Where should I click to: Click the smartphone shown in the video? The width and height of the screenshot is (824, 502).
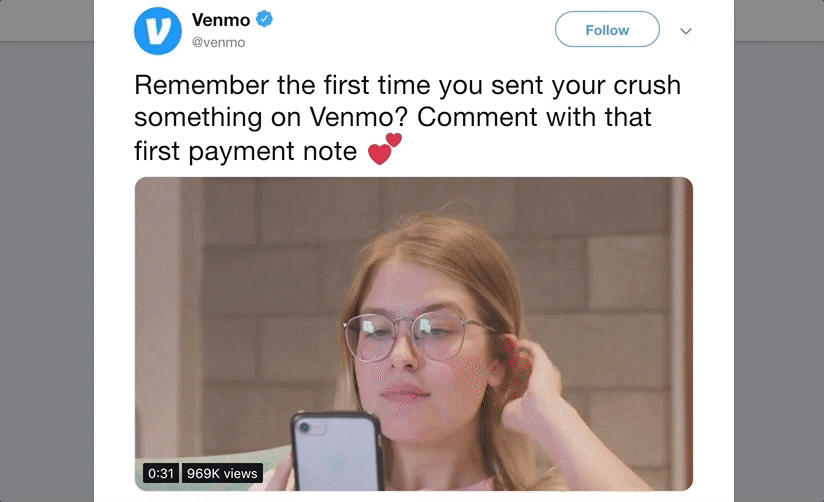pos(336,452)
